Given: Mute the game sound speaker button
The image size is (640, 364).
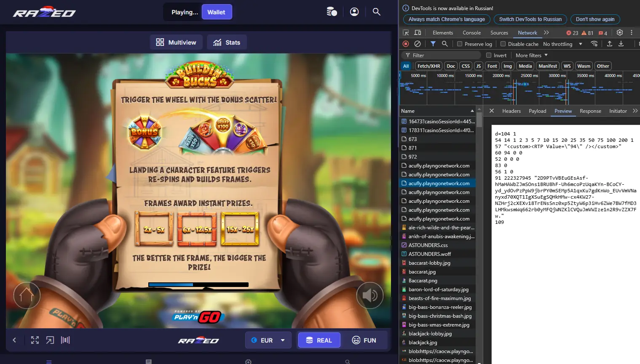Looking at the screenshot, I should point(370,295).
